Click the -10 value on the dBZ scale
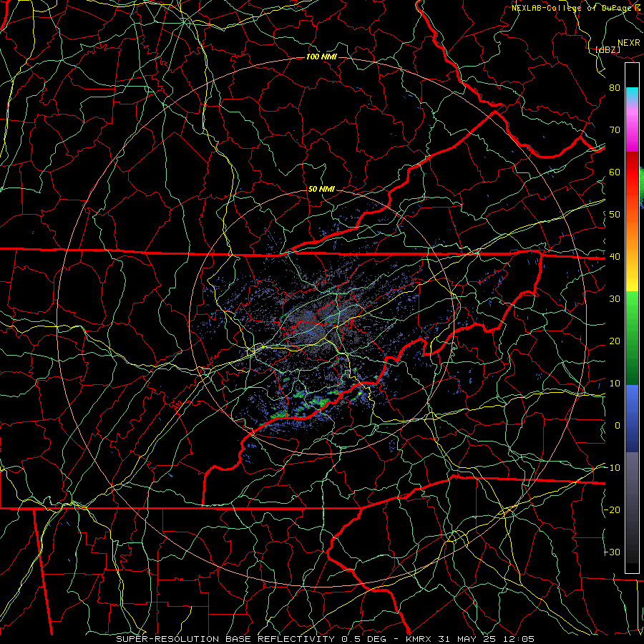Image resolution: width=644 pixels, height=644 pixels. [612, 468]
